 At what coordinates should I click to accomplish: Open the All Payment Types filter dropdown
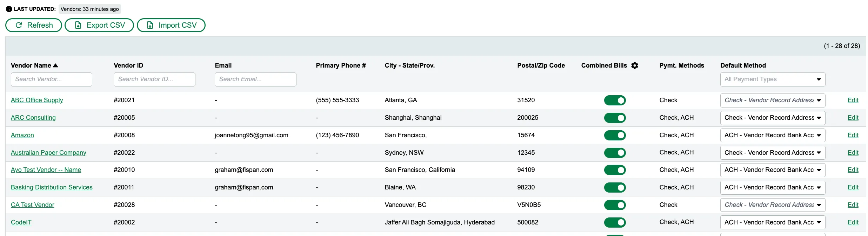(773, 79)
